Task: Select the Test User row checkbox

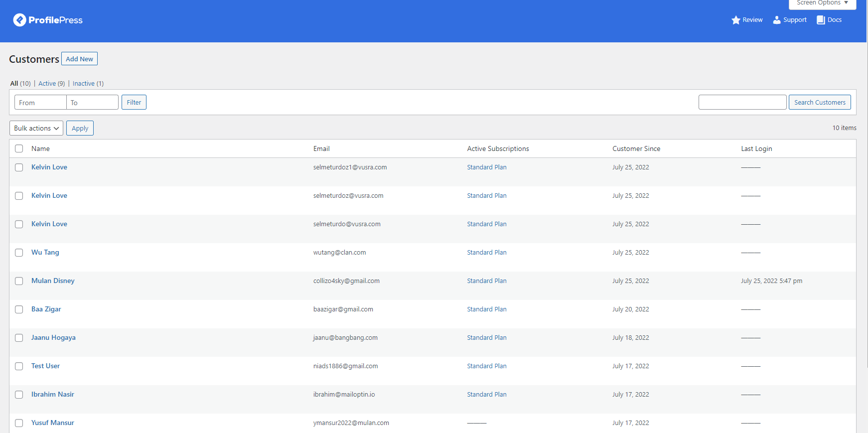Action: click(x=19, y=366)
